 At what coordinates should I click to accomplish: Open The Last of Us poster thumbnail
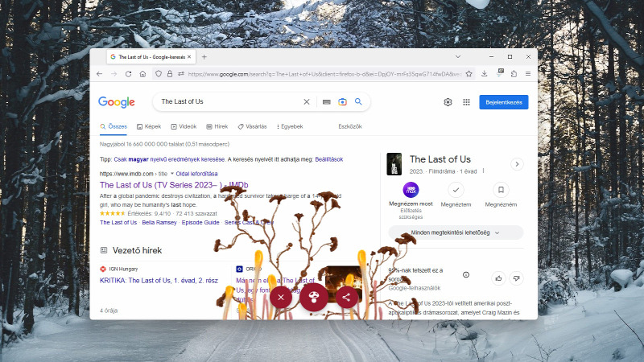[394, 164]
